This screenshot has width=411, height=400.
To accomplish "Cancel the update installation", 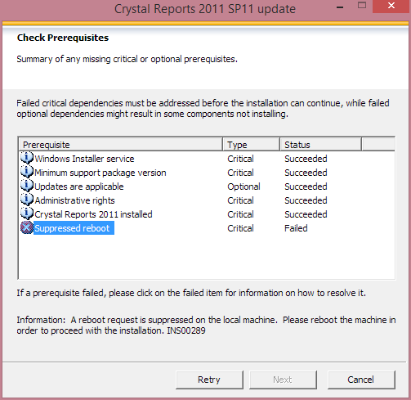I will (x=361, y=380).
